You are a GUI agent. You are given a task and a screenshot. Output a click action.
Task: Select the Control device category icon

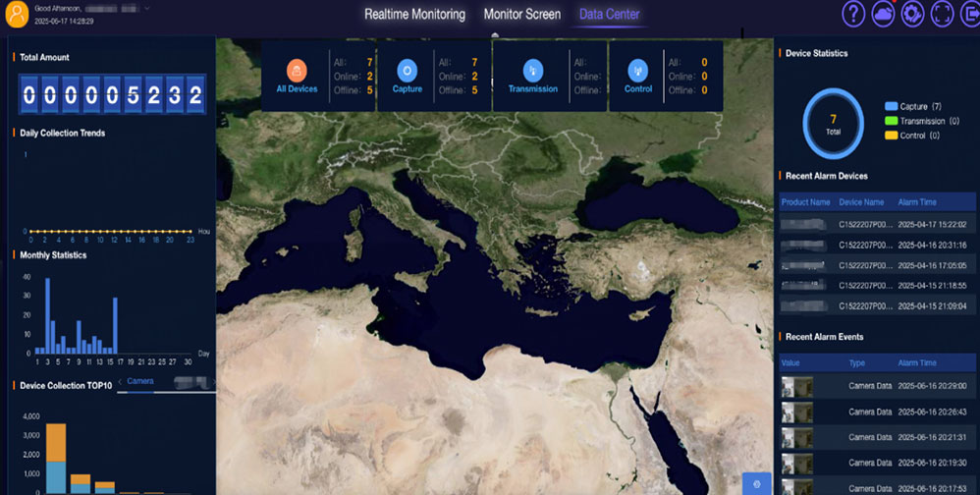coord(637,70)
